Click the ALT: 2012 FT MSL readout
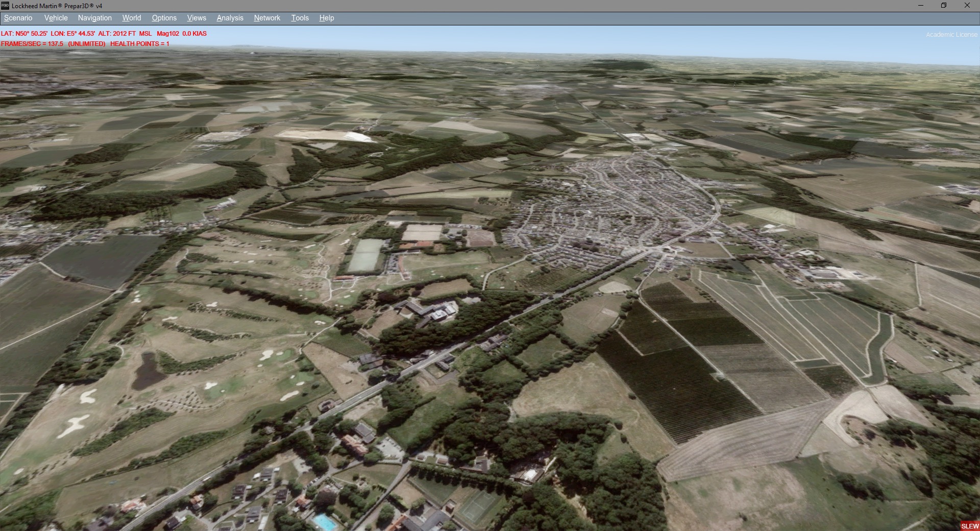This screenshot has height=531, width=980. point(125,34)
